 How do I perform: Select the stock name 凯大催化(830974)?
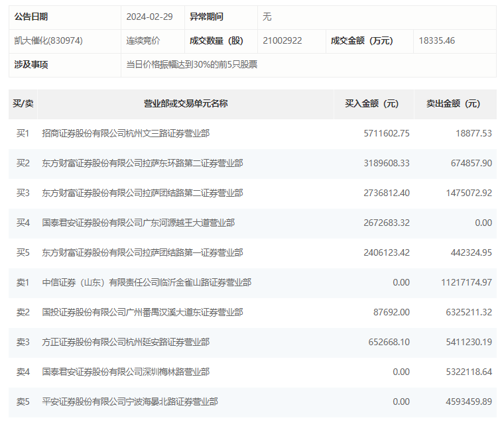[x=48, y=41]
